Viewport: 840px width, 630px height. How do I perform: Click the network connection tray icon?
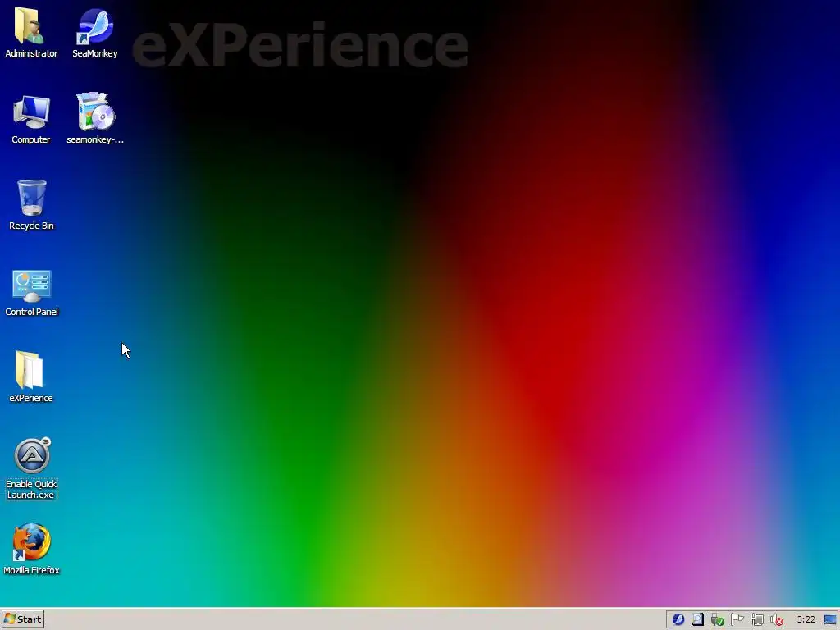pos(757,620)
